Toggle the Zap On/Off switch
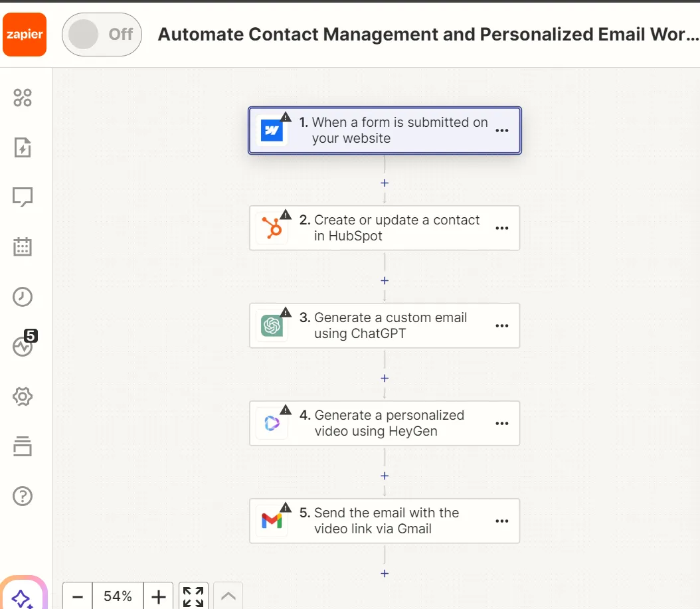Image resolution: width=700 pixels, height=609 pixels. click(x=102, y=35)
